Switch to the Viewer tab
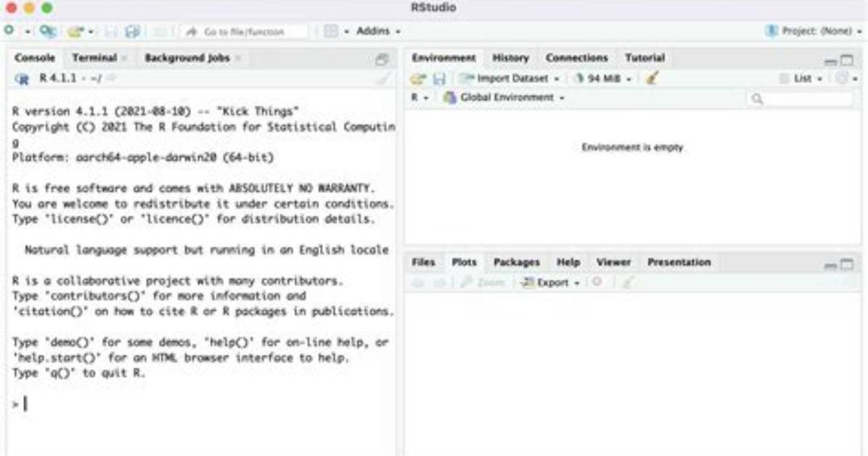Image resolution: width=868 pixels, height=456 pixels. (x=613, y=262)
